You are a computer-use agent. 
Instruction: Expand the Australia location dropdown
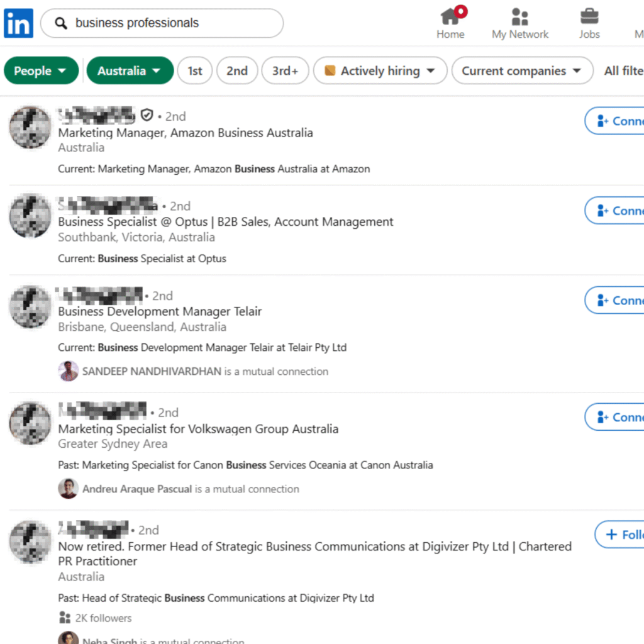[x=130, y=70]
